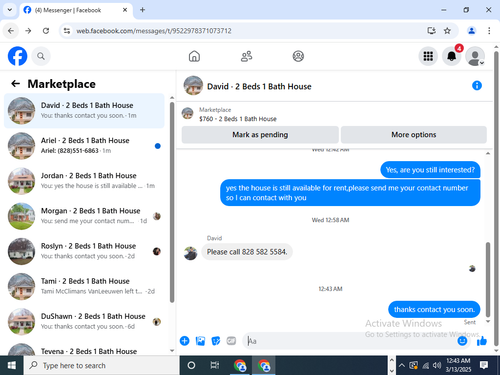This screenshot has width=500, height=375.
Task: Open Ariel's conversation with phone number
Action: tap(84, 146)
